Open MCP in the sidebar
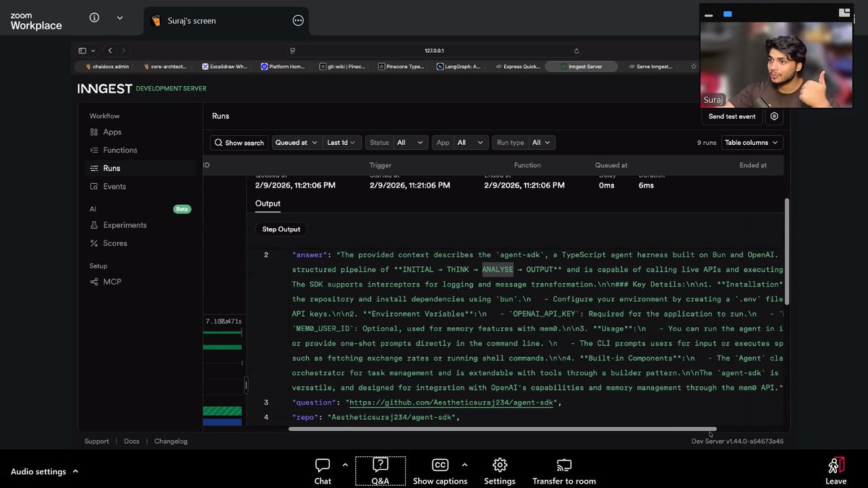The height and width of the screenshot is (488, 868). [112, 282]
